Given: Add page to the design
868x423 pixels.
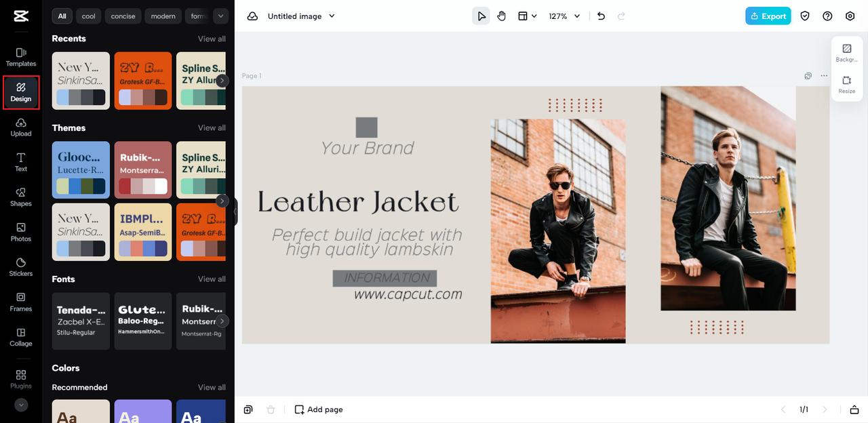Looking at the screenshot, I should [x=319, y=409].
